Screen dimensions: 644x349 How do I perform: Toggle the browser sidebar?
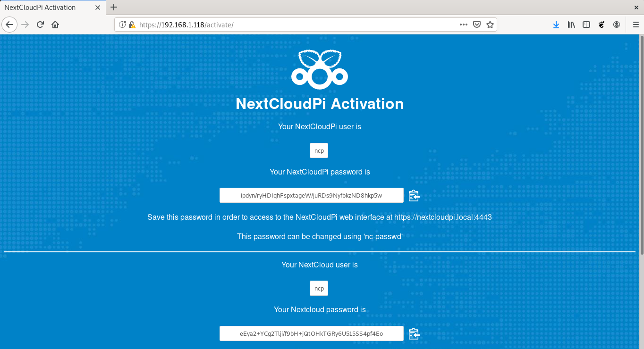586,25
